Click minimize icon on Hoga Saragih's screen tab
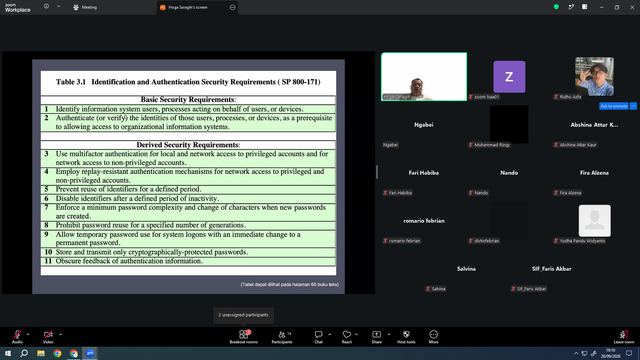640x360 pixels. tap(233, 7)
